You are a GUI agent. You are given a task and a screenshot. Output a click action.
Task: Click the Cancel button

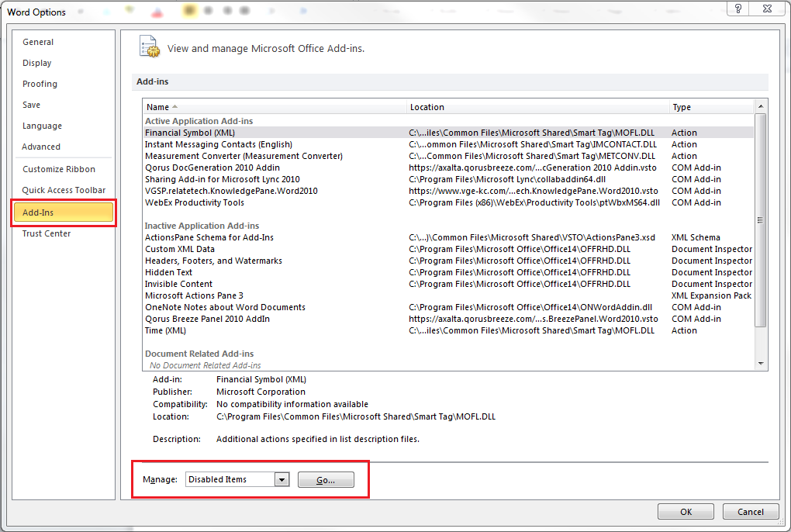click(x=750, y=512)
